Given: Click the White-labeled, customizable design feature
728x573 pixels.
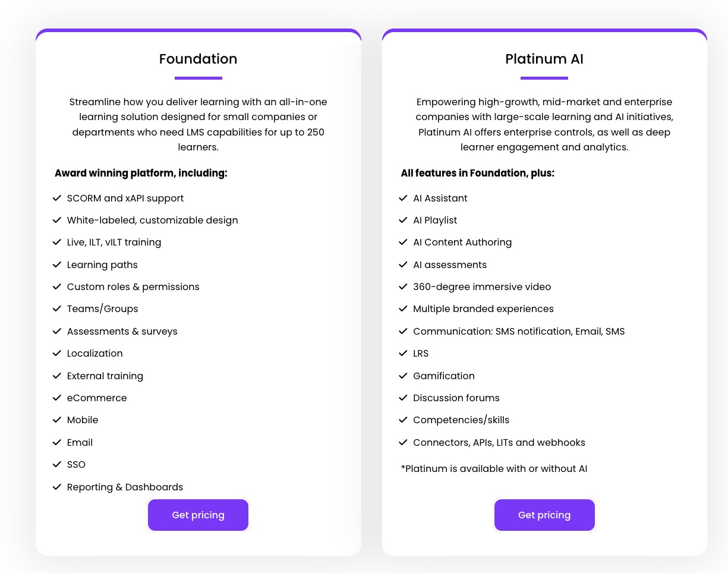Looking at the screenshot, I should tap(152, 220).
